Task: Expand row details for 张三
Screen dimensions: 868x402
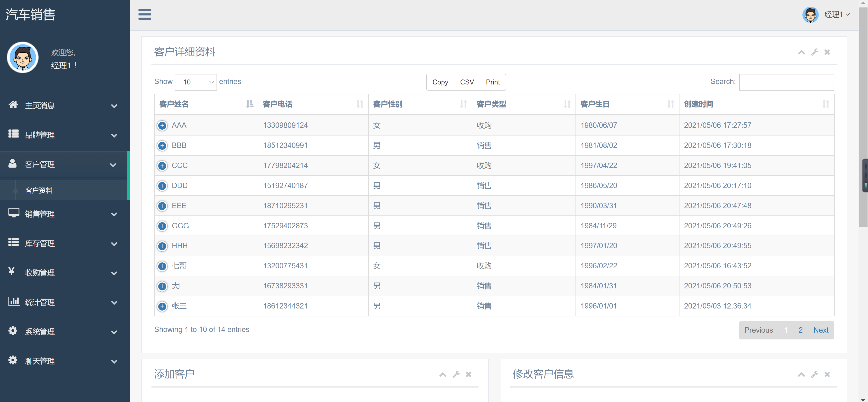Action: point(162,306)
